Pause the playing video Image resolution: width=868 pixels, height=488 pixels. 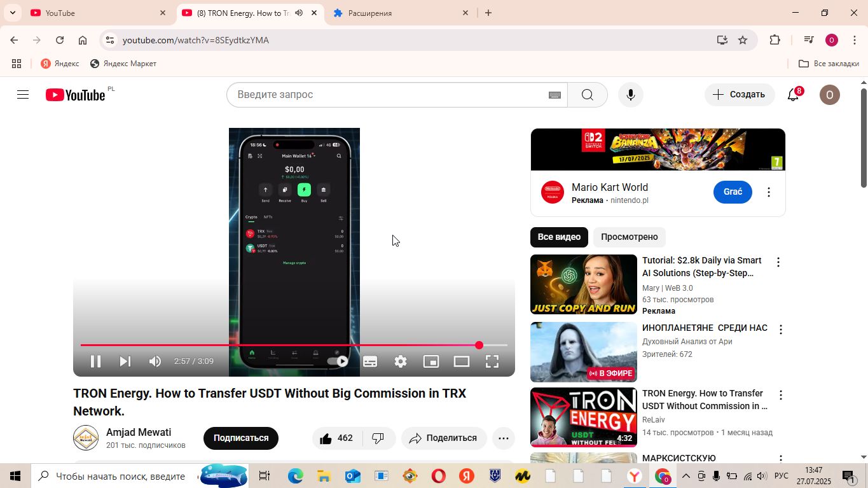(x=95, y=361)
